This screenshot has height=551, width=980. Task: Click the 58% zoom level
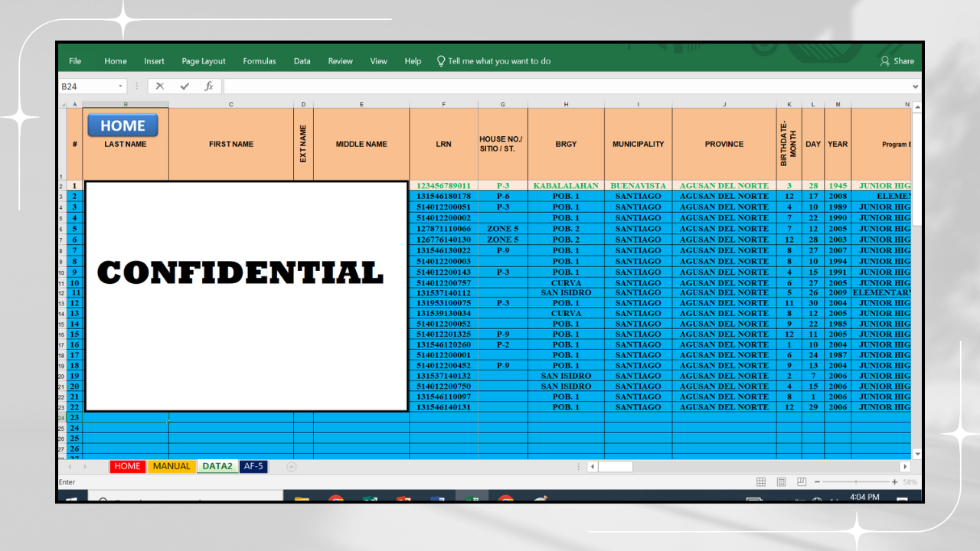click(910, 482)
